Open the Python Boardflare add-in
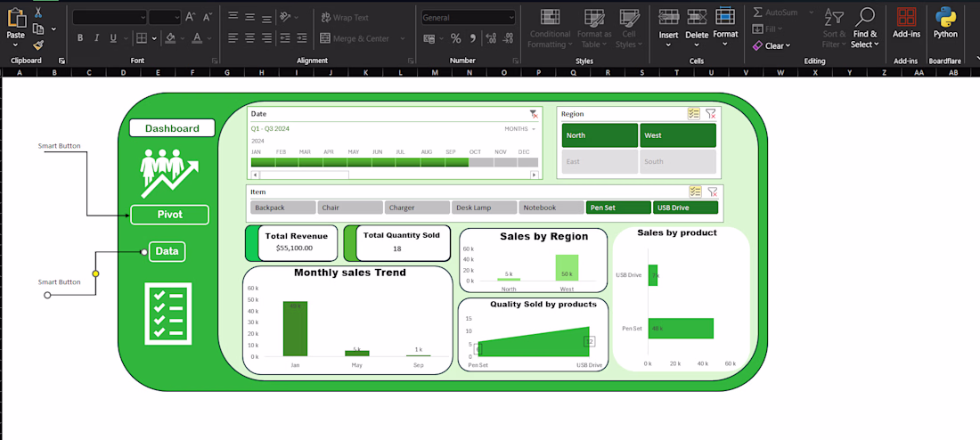 pyautogui.click(x=945, y=22)
